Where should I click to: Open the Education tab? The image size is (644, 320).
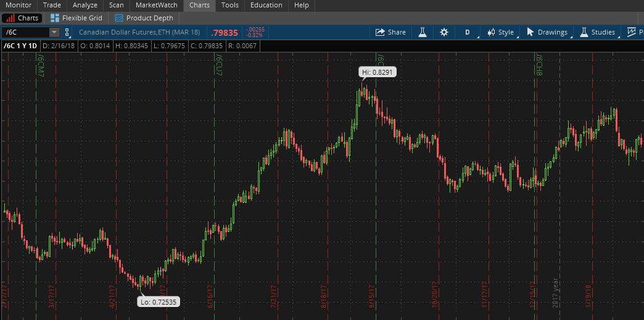266,6
